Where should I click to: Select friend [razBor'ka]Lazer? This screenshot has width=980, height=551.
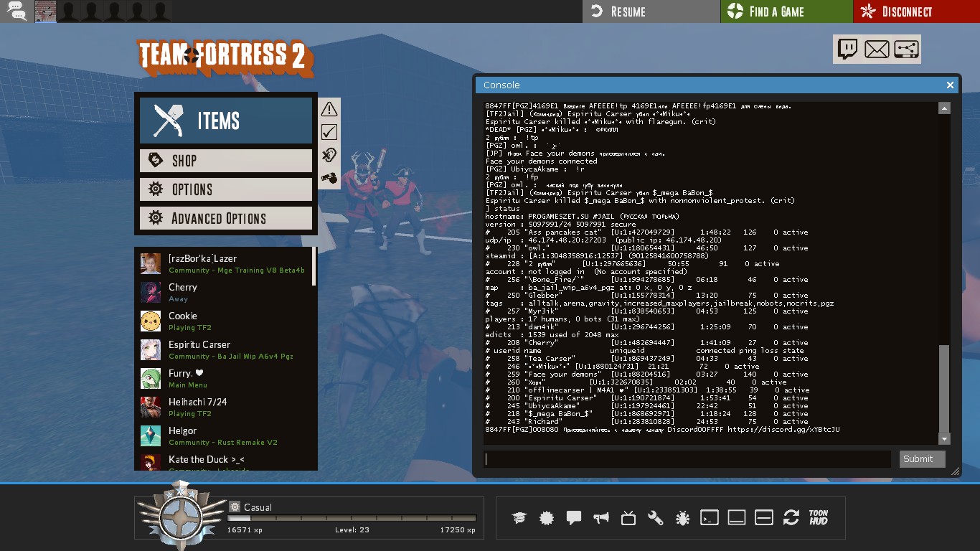[x=226, y=264]
